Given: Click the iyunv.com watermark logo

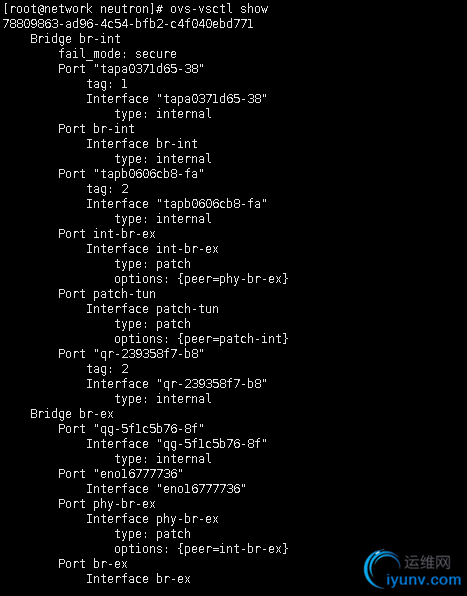Looking at the screenshot, I should [x=413, y=569].
